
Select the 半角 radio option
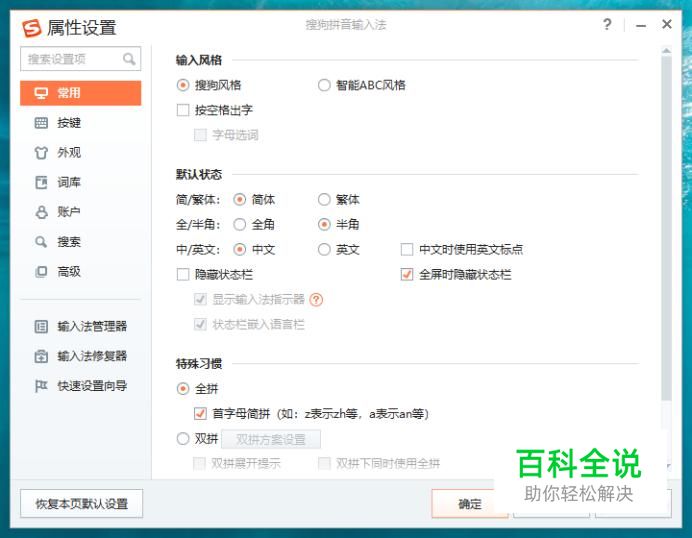324,225
